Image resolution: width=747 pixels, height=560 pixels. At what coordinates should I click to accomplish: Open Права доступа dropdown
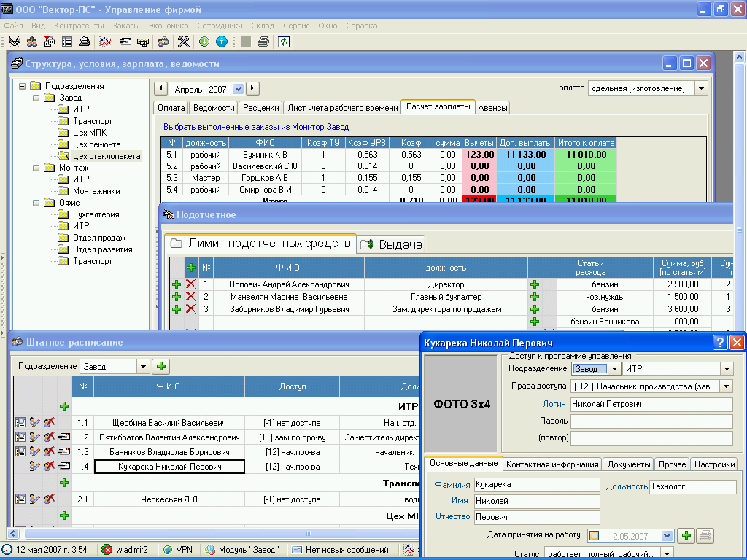point(727,386)
